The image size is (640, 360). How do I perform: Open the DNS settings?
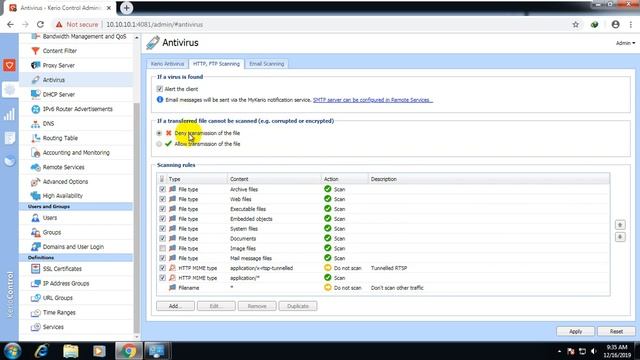[48, 124]
